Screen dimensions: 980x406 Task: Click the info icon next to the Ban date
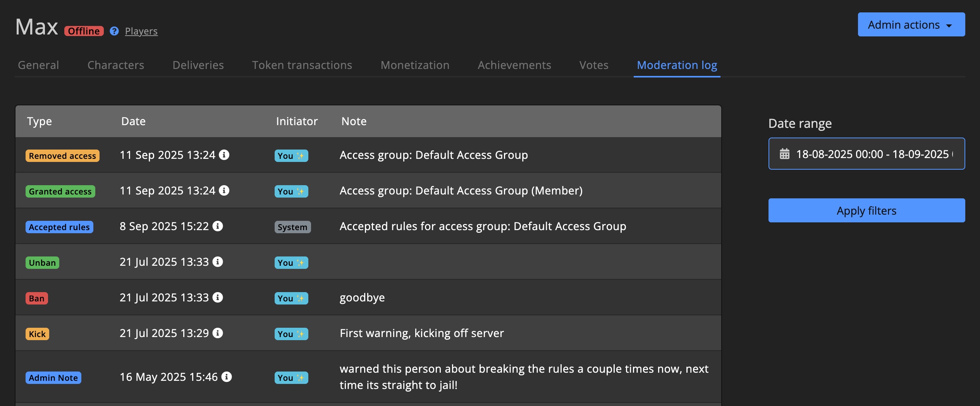218,298
